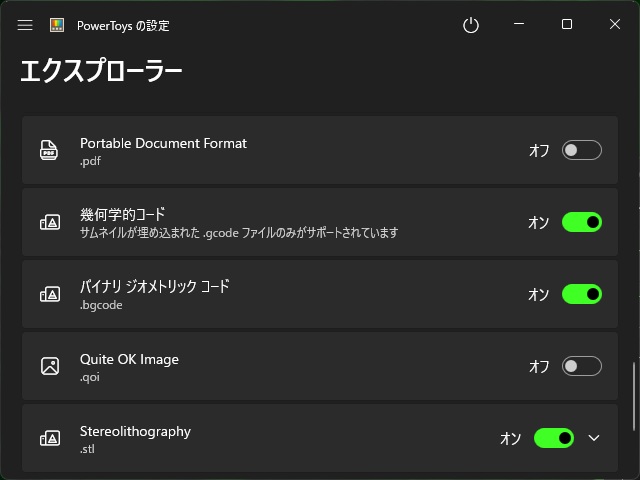This screenshot has height=480, width=640.
Task: Open the hamburger navigation menu
Action: [25, 25]
